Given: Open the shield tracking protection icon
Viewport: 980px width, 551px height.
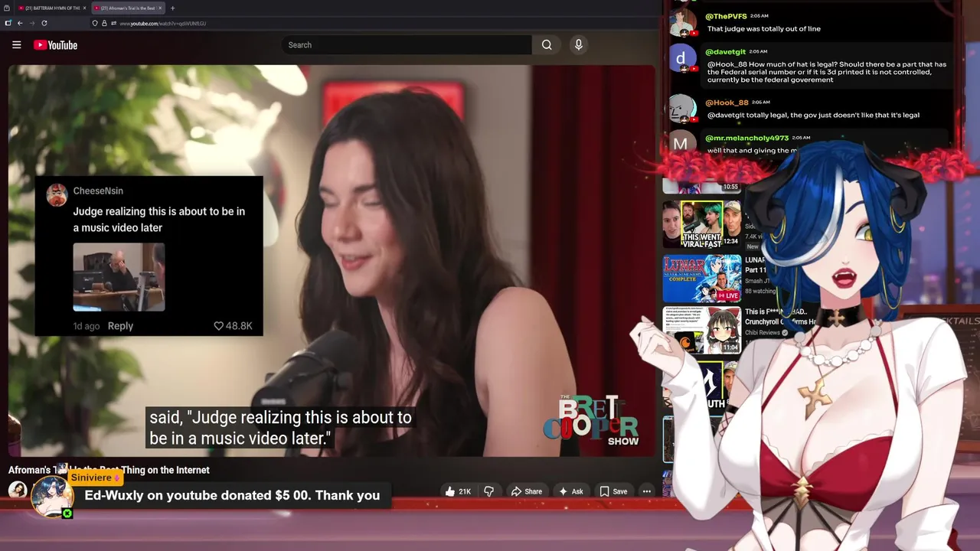Looking at the screenshot, I should [95, 24].
